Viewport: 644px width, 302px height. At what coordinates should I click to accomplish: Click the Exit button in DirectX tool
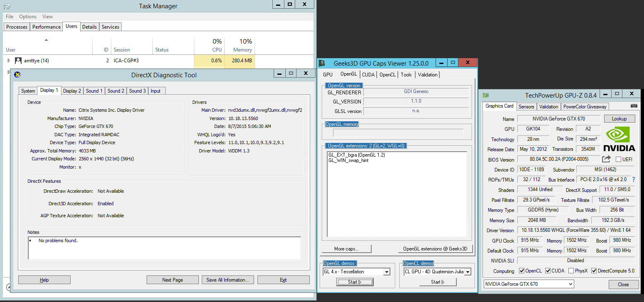click(283, 280)
